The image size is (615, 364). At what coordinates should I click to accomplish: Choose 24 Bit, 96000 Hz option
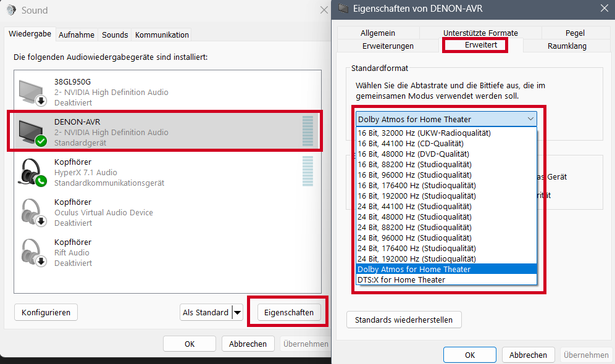click(446, 238)
